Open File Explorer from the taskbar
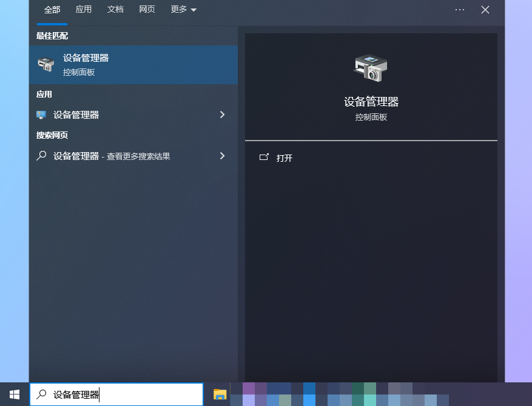Viewport: 532px width, 406px height. click(x=219, y=394)
